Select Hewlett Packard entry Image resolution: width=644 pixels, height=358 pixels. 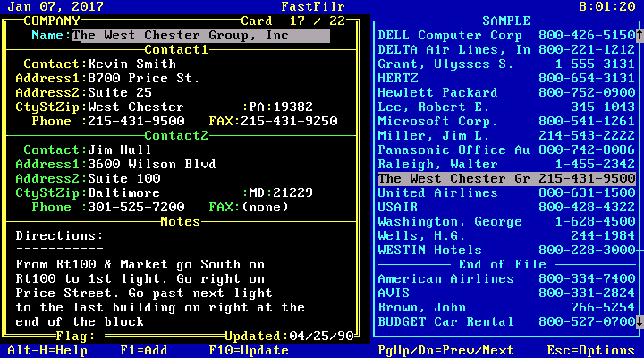506,92
